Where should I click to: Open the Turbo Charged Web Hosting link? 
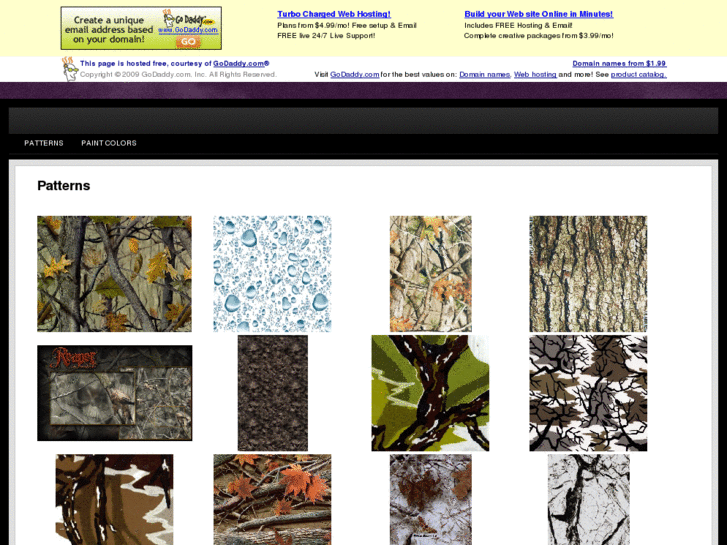[x=334, y=14]
